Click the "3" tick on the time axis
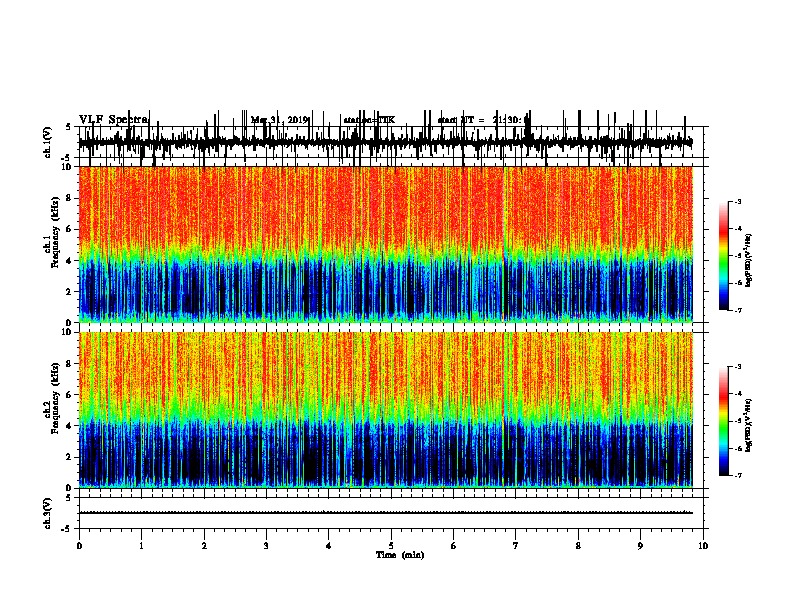Image resolution: width=792 pixels, height=612 pixels. coord(266,546)
